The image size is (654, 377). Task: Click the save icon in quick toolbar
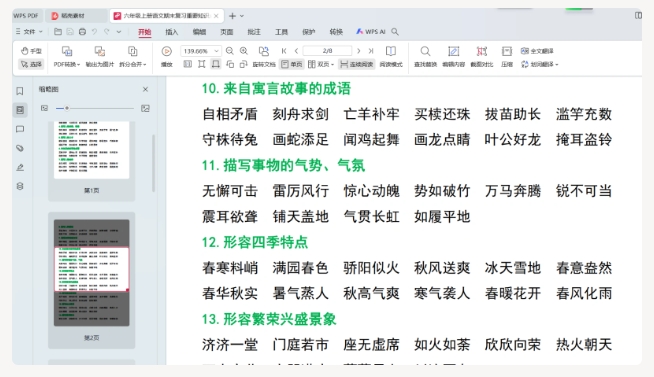click(x=70, y=31)
